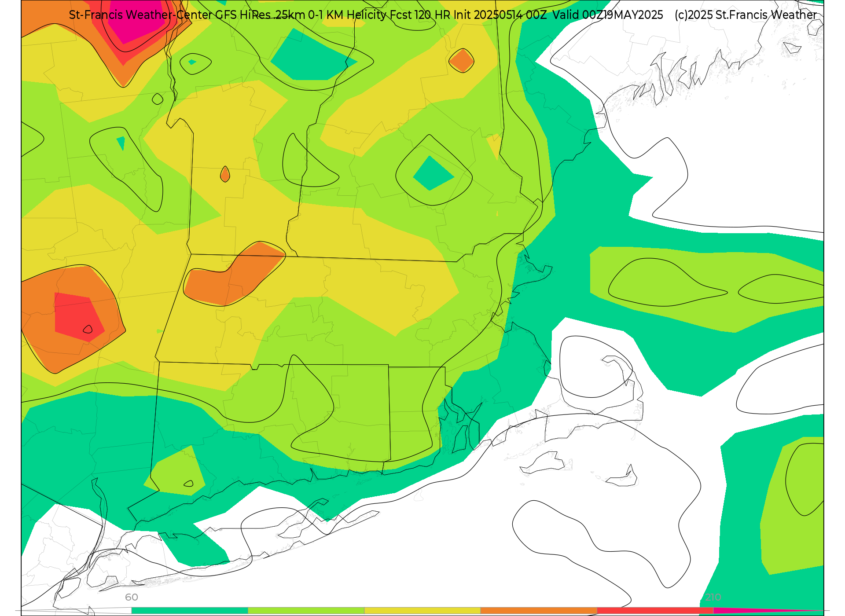
Task: Click the "Fcst 120 HR" text in the title
Action: point(420,15)
